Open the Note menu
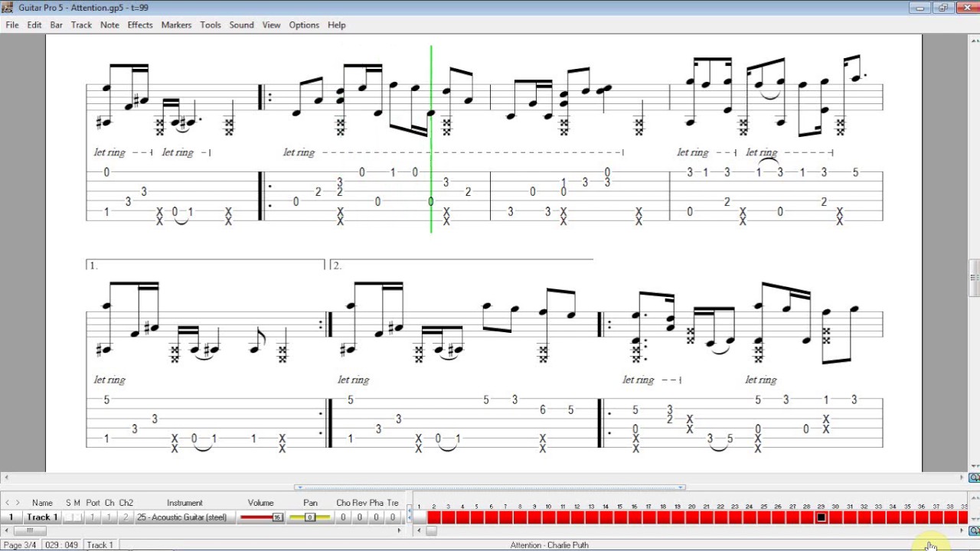Screen dimensions: 980x551 (x=109, y=24)
